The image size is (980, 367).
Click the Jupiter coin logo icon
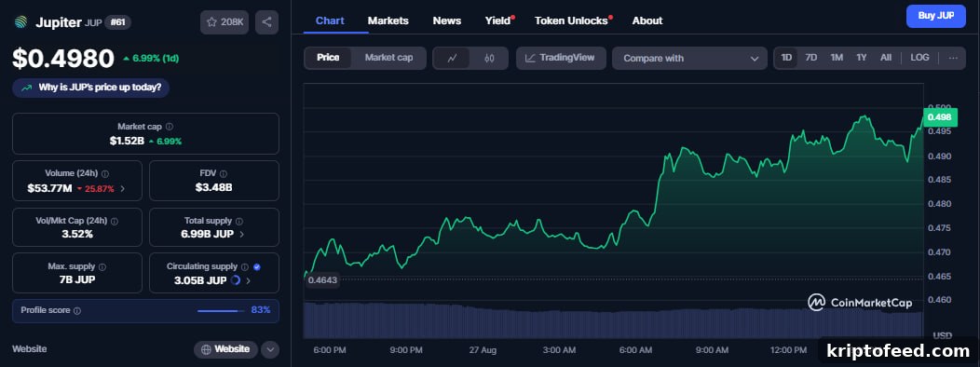[20, 22]
